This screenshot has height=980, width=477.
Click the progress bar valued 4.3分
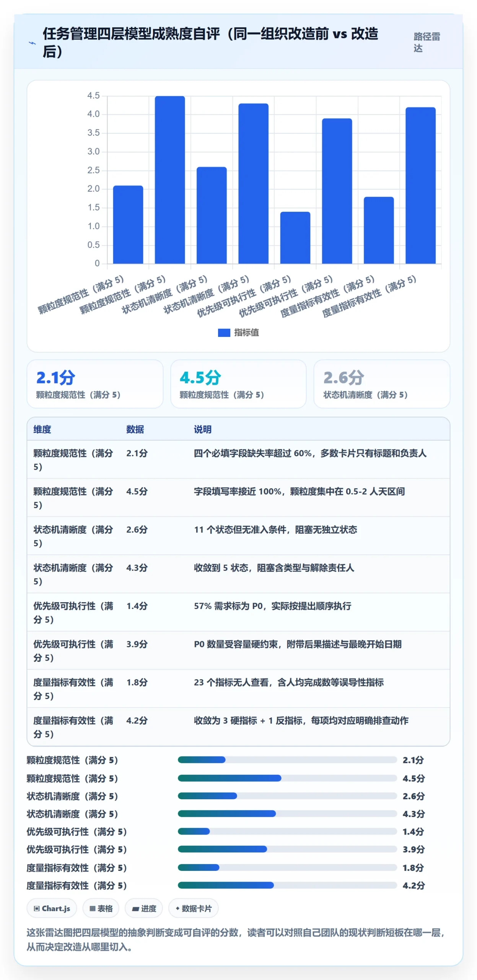point(287,814)
